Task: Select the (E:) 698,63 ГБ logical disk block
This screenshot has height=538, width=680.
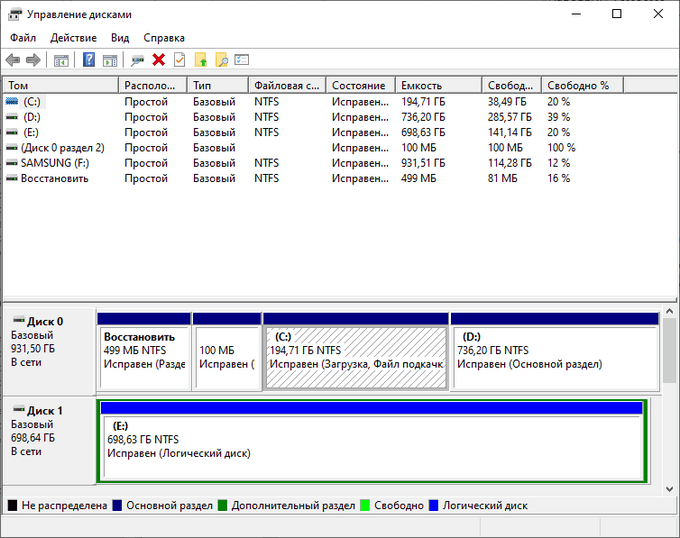Action: coord(372,441)
